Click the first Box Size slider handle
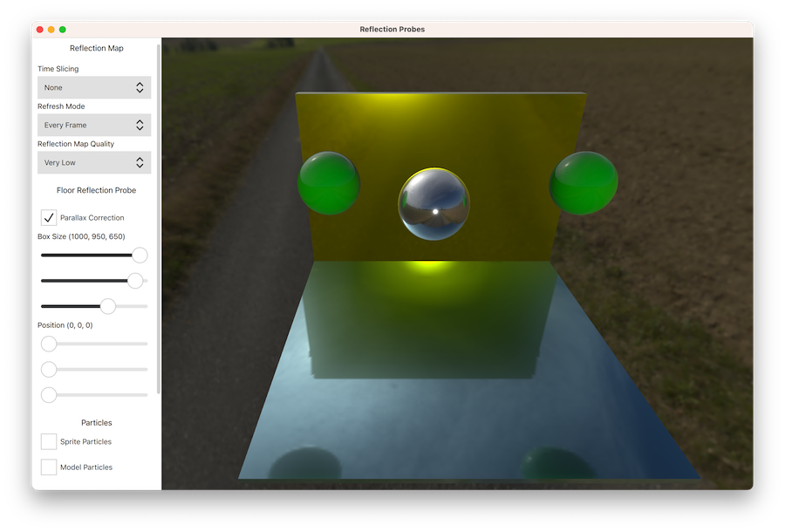This screenshot has width=785, height=532. click(x=140, y=256)
